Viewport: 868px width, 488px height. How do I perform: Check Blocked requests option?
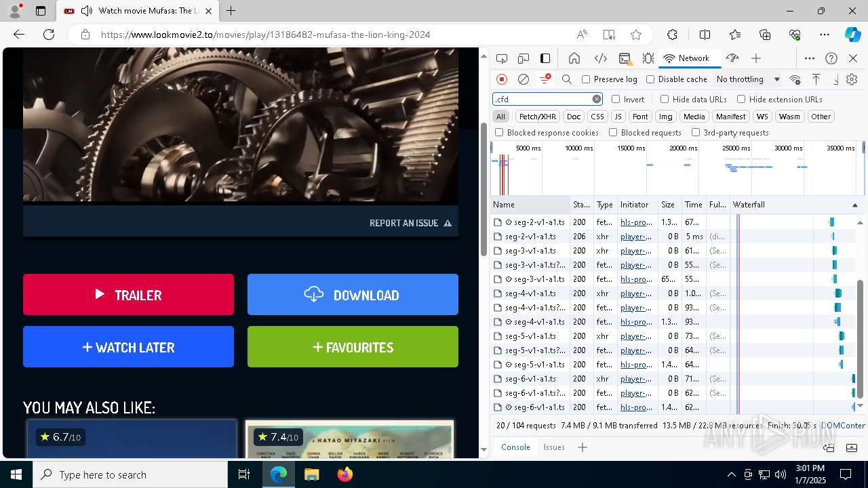[x=613, y=133]
